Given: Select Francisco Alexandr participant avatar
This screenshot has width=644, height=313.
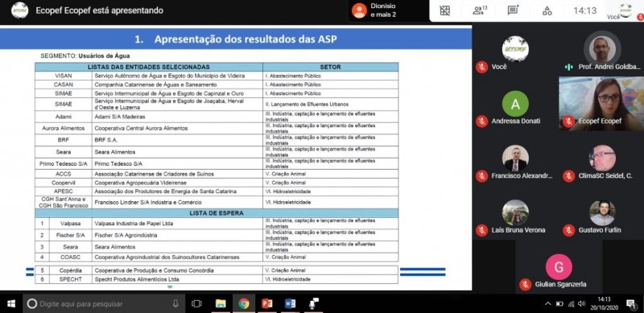Looking at the screenshot, I should (515, 159).
